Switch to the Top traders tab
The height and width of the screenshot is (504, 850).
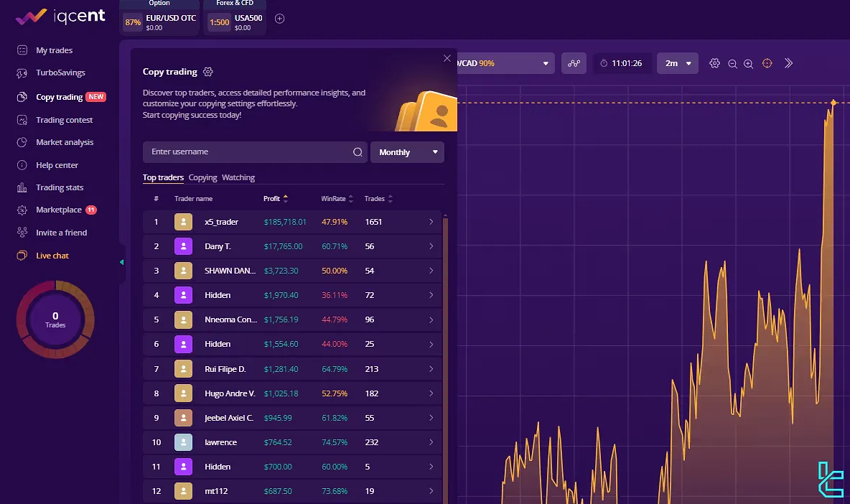tap(163, 178)
